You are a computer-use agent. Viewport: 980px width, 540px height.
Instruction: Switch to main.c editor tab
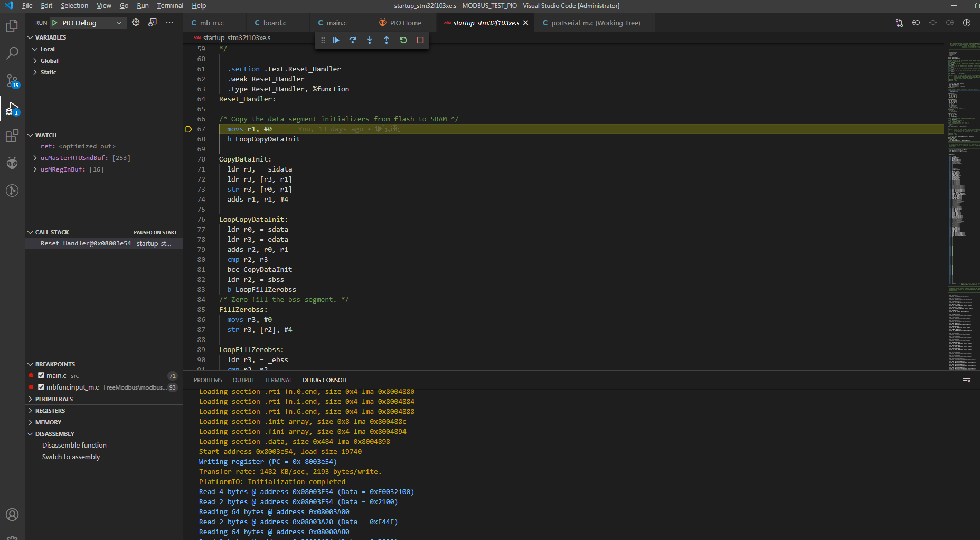click(341, 23)
